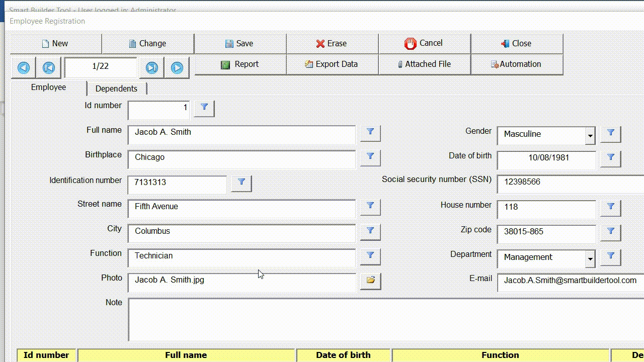Open the Photo file browser folder icon

tap(370, 281)
